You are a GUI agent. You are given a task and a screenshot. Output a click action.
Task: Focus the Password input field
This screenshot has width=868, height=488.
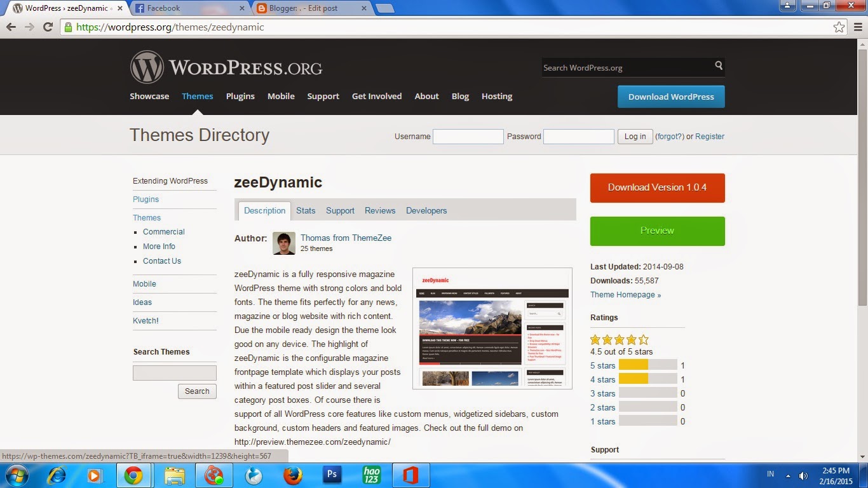point(579,137)
